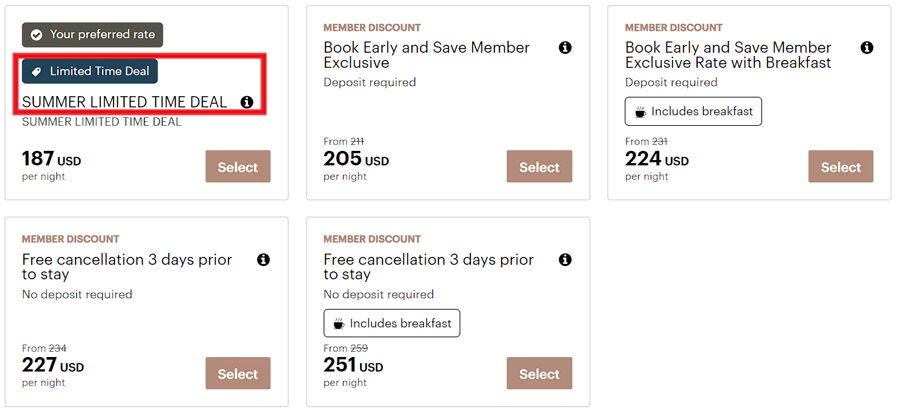The width and height of the screenshot is (900, 415).
Task: Click the Limited Time Deal badge
Action: [x=90, y=71]
